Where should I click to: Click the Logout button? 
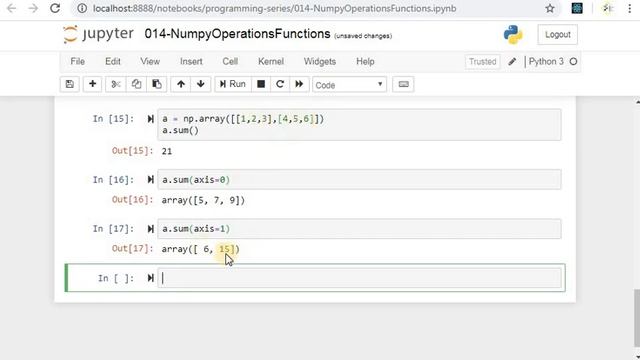tap(558, 35)
